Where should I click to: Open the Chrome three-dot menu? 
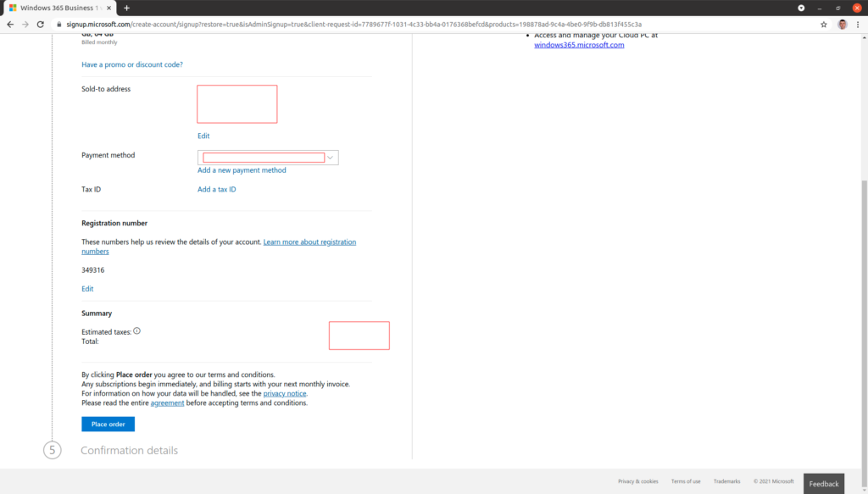[x=858, y=25]
